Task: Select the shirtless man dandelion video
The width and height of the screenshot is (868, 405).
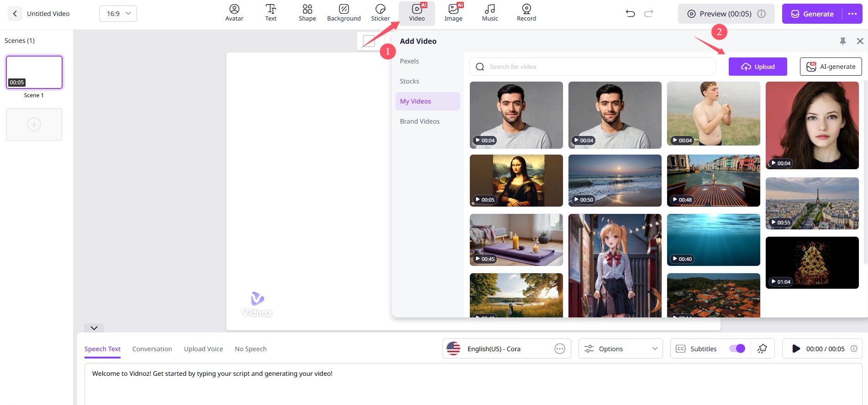Action: pyautogui.click(x=714, y=114)
